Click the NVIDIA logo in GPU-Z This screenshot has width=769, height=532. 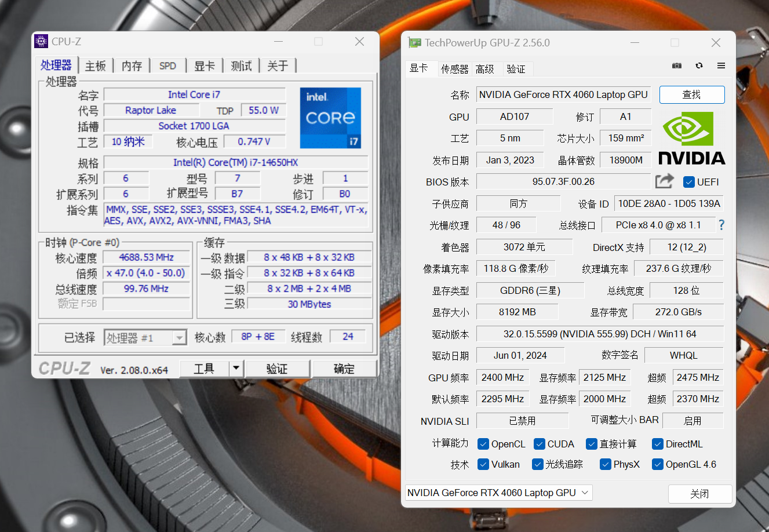(x=691, y=138)
